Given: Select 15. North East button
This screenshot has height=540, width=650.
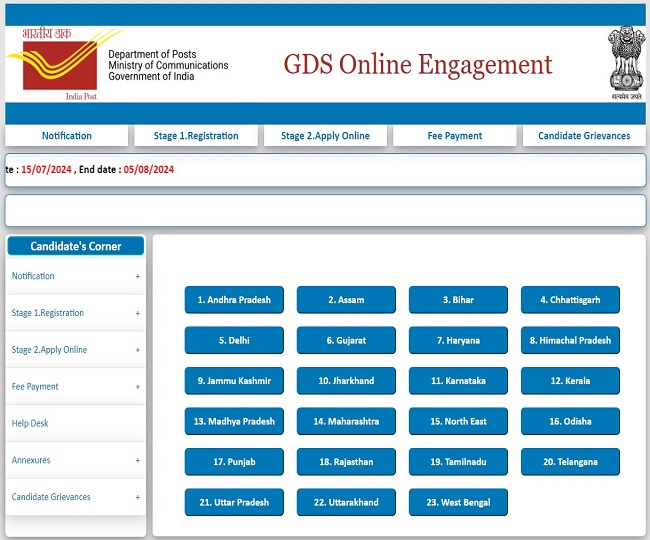Looking at the screenshot, I should (458, 421).
